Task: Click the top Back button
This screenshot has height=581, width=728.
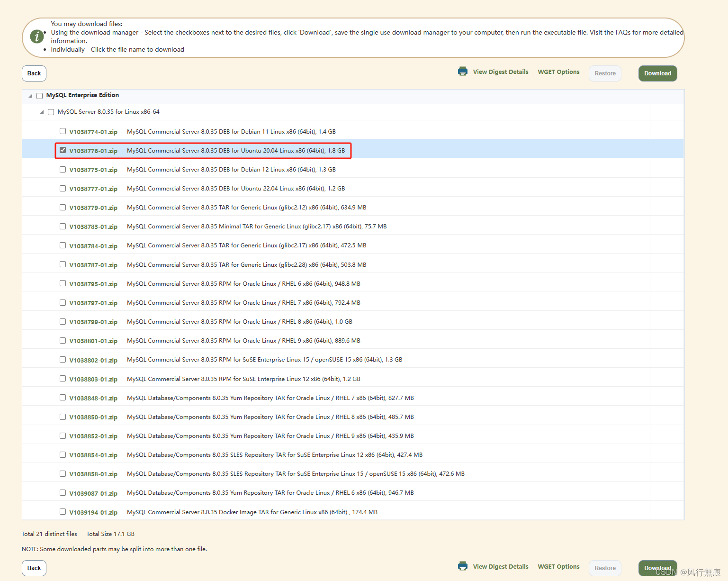Action: [x=34, y=73]
